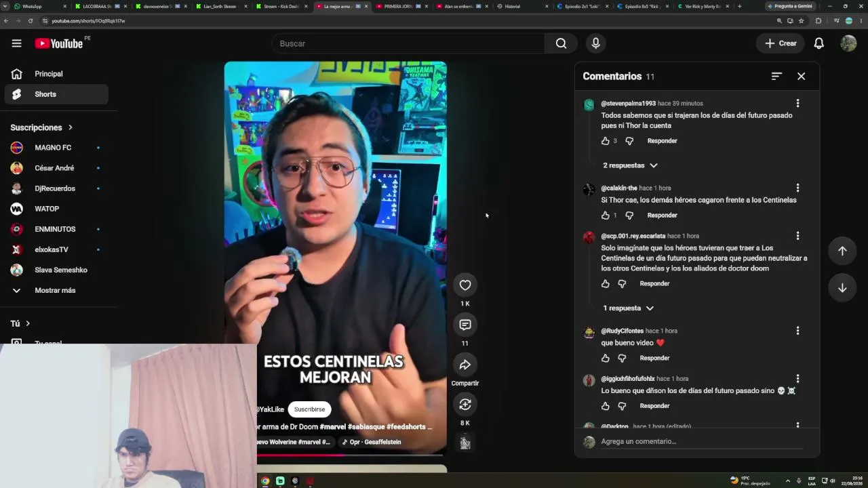868x488 pixels.
Task: Open more options for @RudyCifontes's comment
Action: tap(797, 331)
